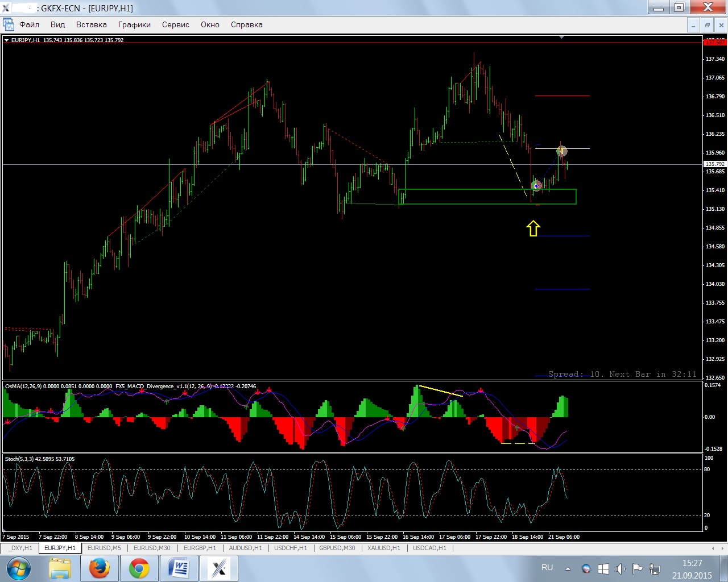Viewport: 728px width, 582px height.
Task: Minimize the inner EURJPY chart window
Action: 693,25
